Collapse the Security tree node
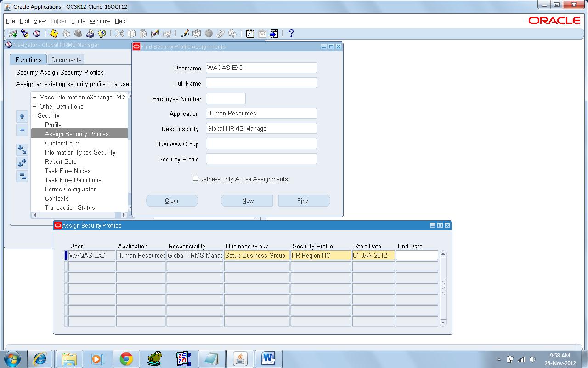The image size is (588, 368). tap(33, 115)
